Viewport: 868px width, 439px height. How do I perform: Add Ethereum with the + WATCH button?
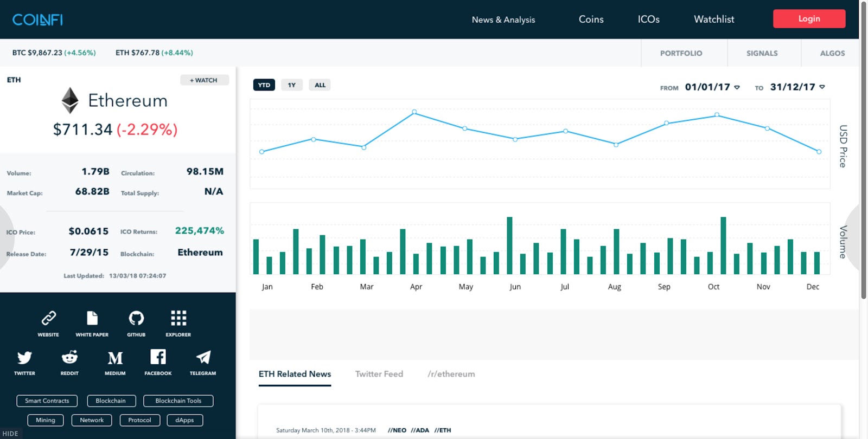point(204,80)
